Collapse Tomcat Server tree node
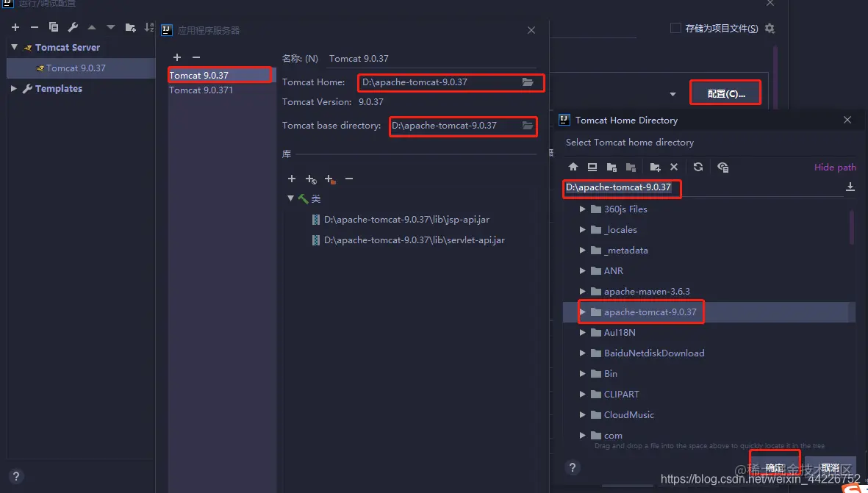The height and width of the screenshot is (493, 868). (x=15, y=47)
